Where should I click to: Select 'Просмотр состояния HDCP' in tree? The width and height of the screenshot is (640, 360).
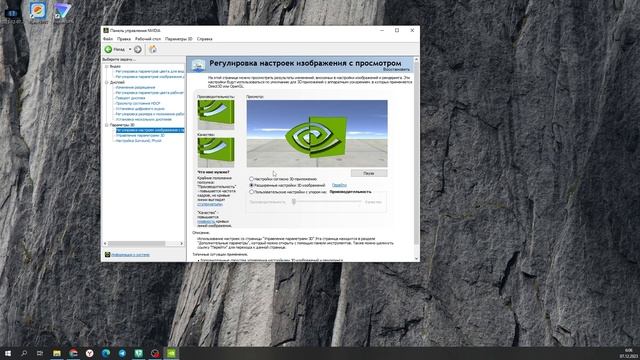[138, 103]
